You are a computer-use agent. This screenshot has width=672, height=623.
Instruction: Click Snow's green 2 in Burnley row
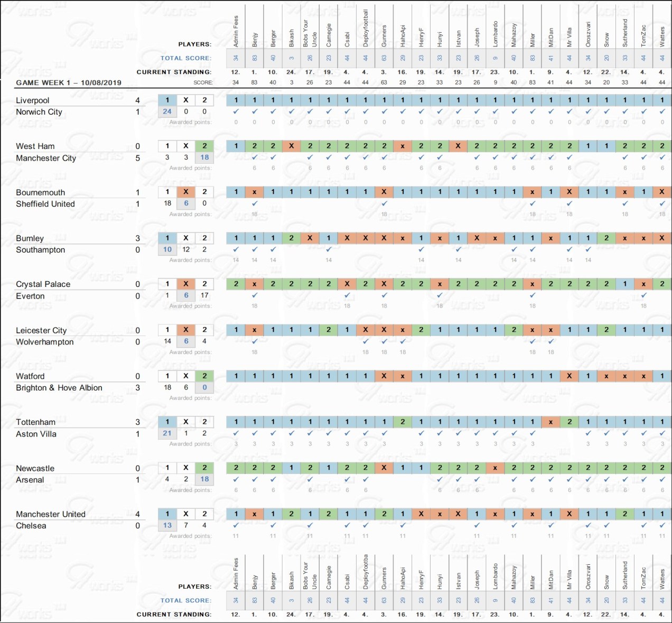[x=606, y=238]
